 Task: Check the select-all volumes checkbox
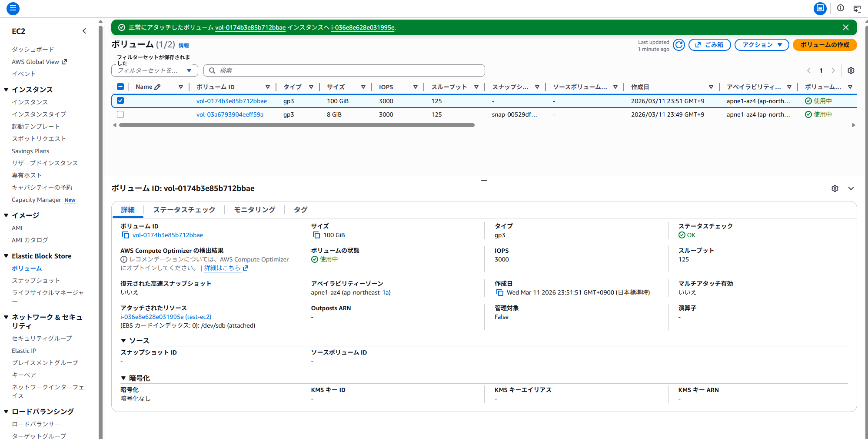[120, 87]
